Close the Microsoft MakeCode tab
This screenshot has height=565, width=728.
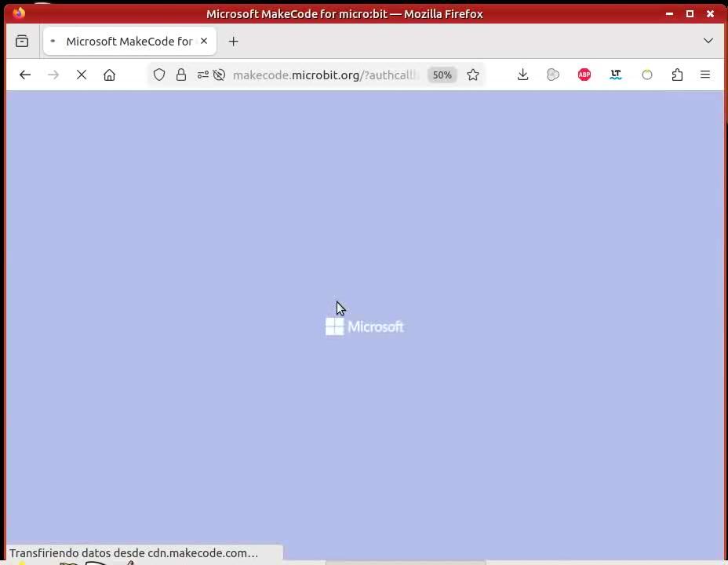(x=204, y=41)
